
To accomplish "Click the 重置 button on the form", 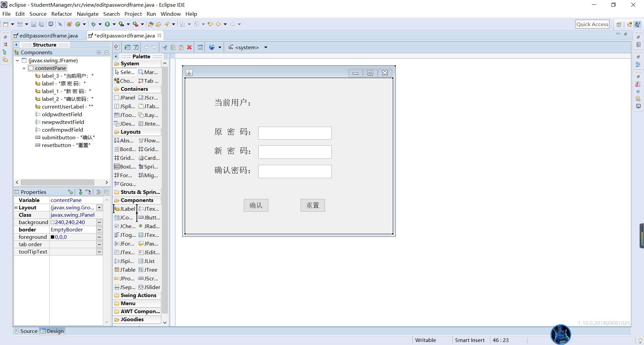I will point(312,205).
